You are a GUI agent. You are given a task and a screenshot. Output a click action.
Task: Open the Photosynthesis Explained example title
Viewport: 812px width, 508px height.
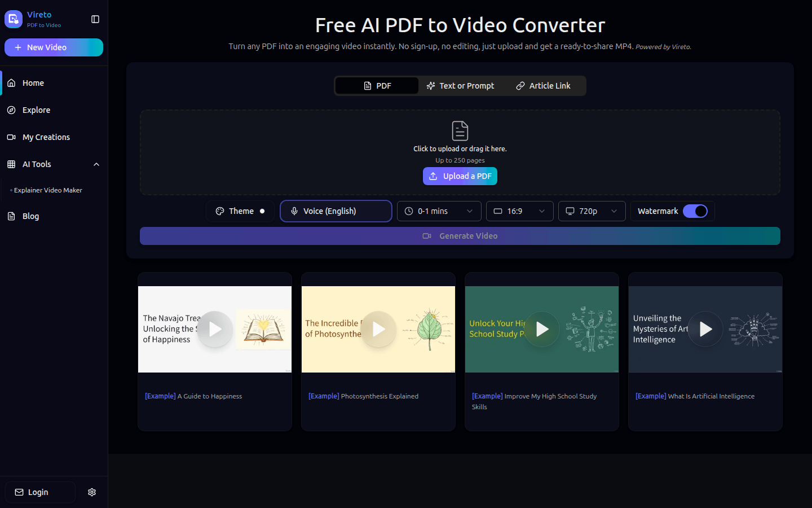coord(364,396)
